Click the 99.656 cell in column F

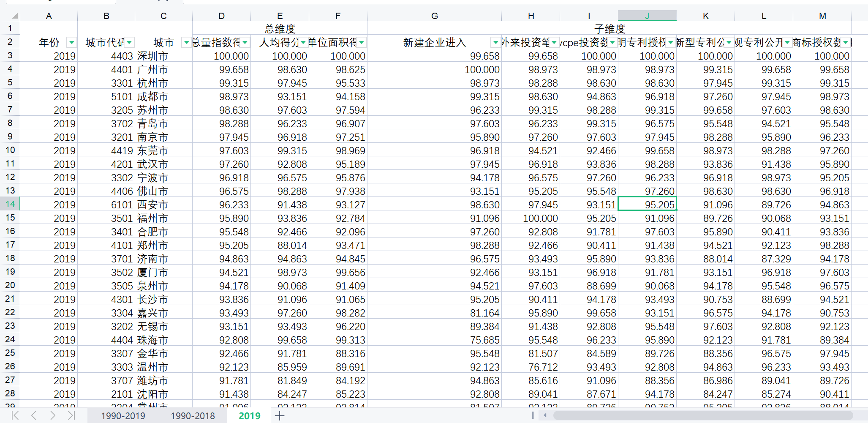point(338,272)
